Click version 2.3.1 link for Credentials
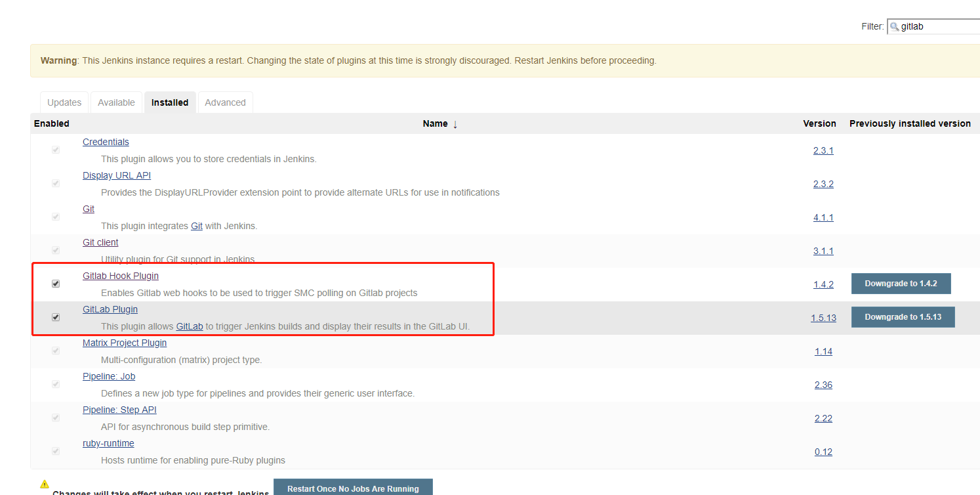 pyautogui.click(x=823, y=150)
